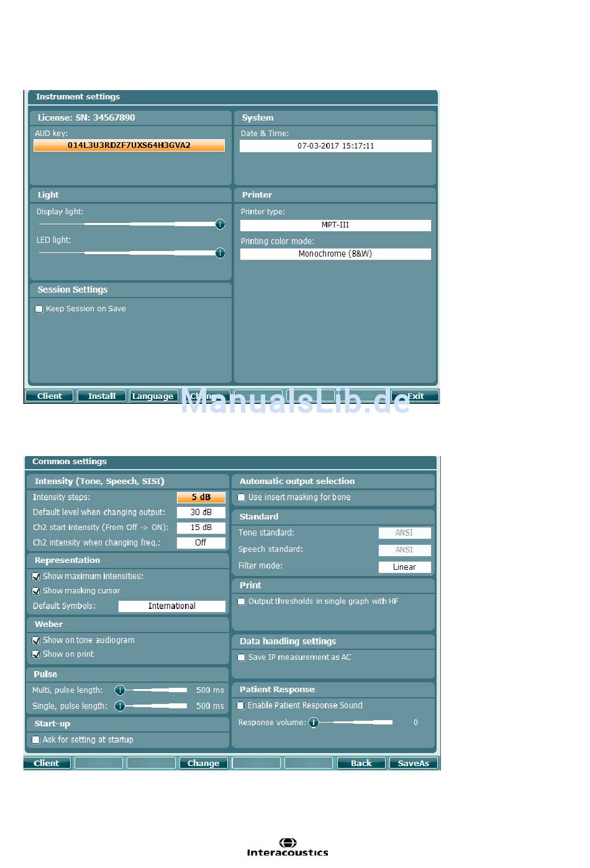This screenshot has width=590, height=868.
Task: Select the AUD key license field
Action: pyautogui.click(x=129, y=145)
